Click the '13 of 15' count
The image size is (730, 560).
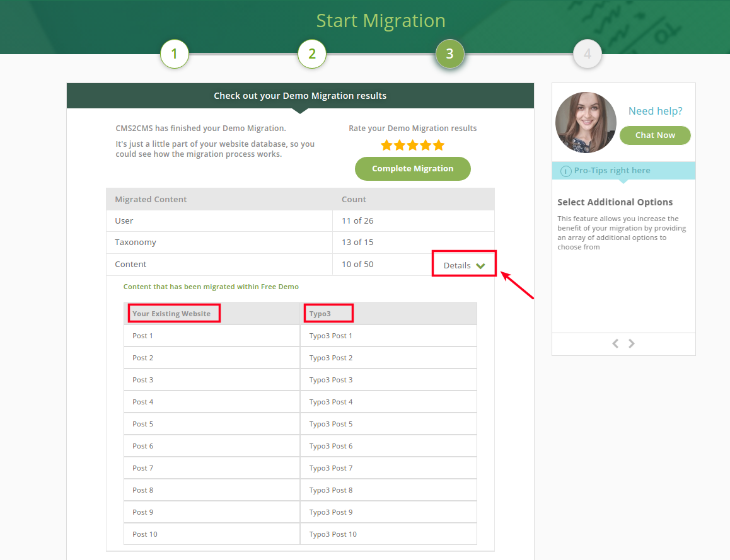pyautogui.click(x=357, y=243)
